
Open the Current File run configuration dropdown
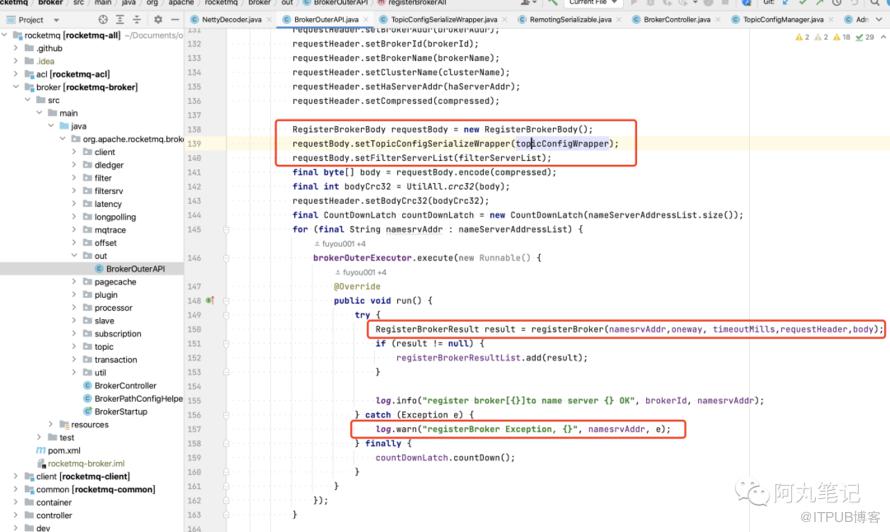(593, 2)
